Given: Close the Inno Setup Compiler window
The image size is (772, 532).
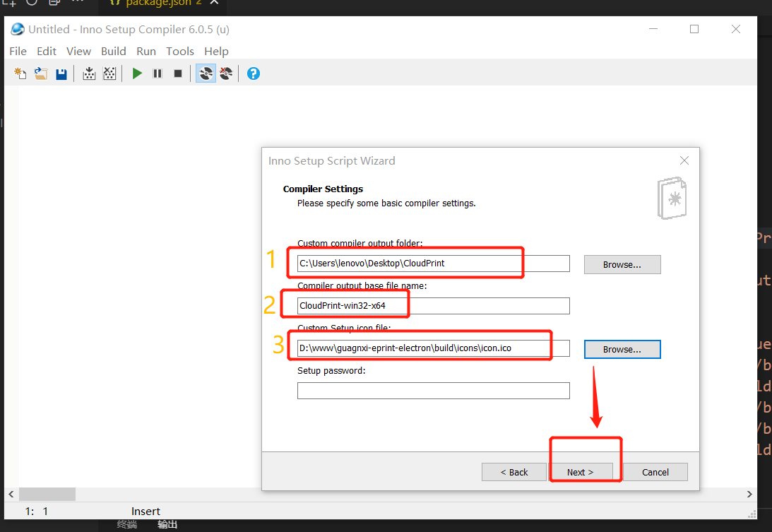Looking at the screenshot, I should point(736,29).
